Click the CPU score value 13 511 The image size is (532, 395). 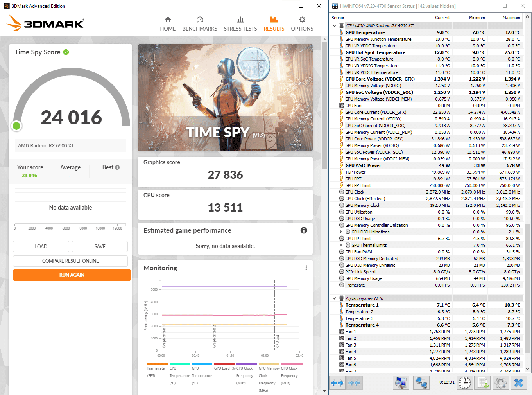click(225, 208)
